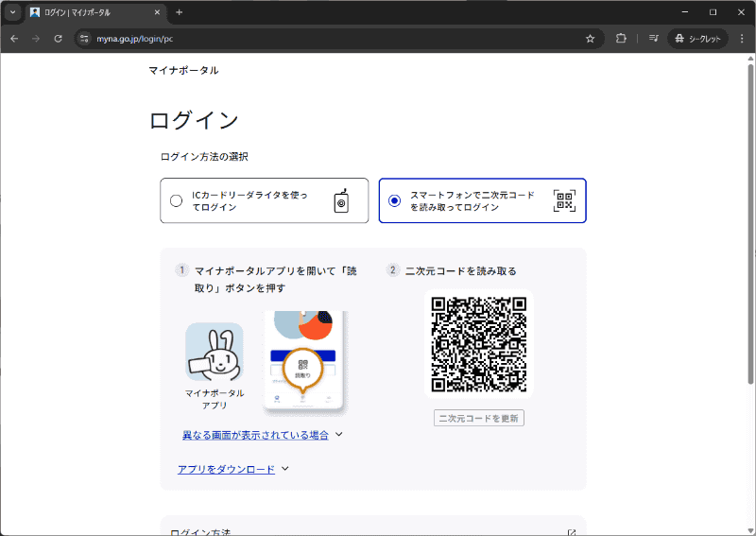Select スマートフォンで二次元コード login radio button

pyautogui.click(x=394, y=200)
